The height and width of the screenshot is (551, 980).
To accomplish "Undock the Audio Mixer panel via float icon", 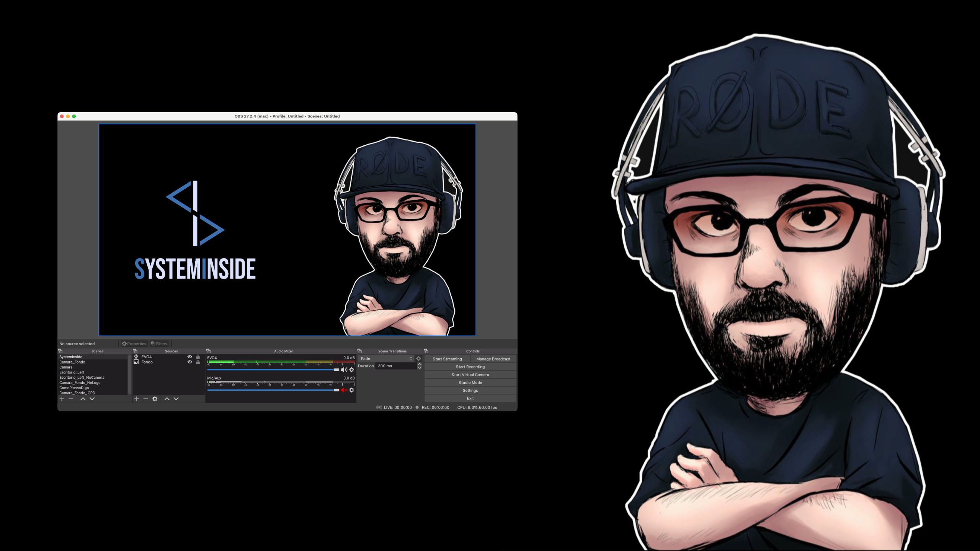I will pos(208,351).
